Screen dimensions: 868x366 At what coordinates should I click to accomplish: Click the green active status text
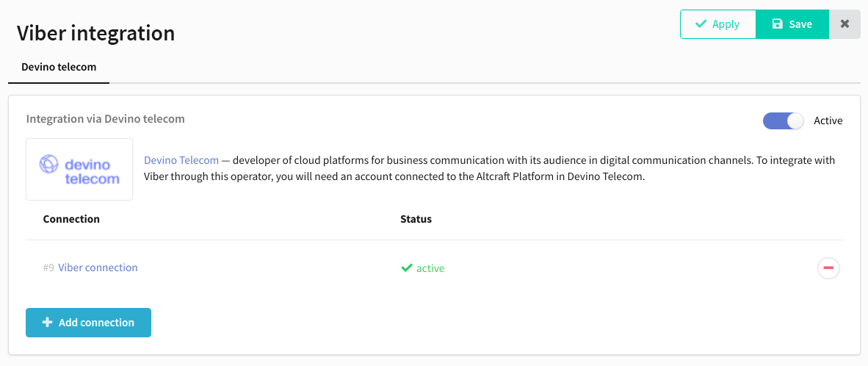(x=430, y=268)
